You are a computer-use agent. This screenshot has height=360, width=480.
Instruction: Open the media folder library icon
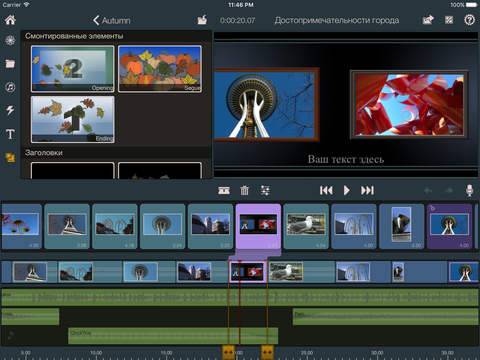pos(10,63)
